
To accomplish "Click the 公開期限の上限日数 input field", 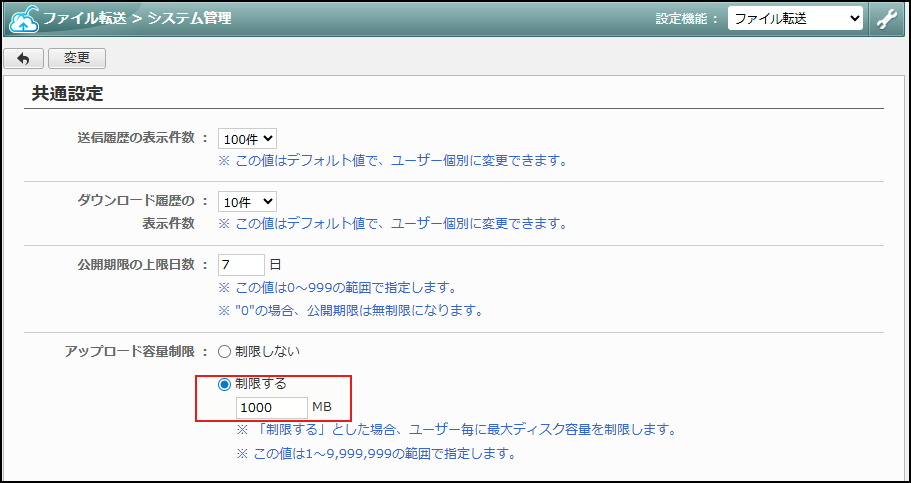I will pos(241,265).
